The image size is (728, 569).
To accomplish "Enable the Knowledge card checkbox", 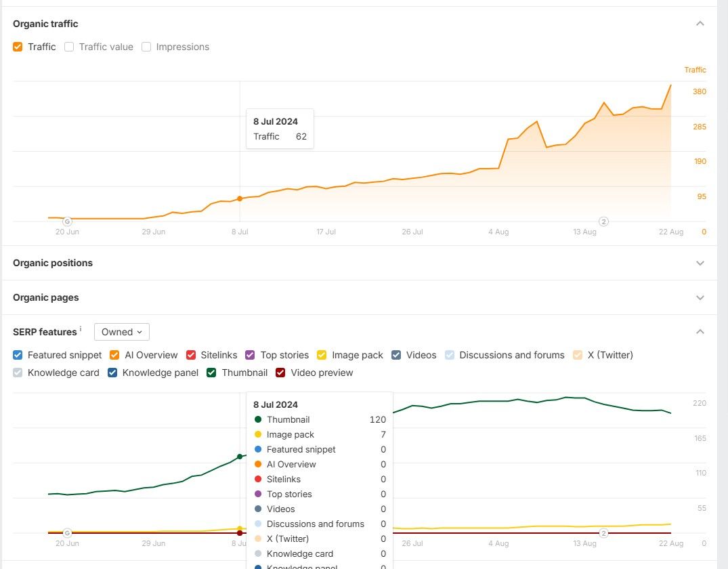I will [x=18, y=373].
